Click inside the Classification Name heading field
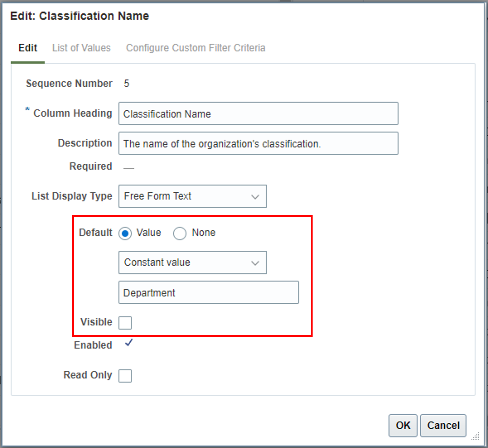Image resolution: width=488 pixels, height=448 pixels. (x=258, y=114)
